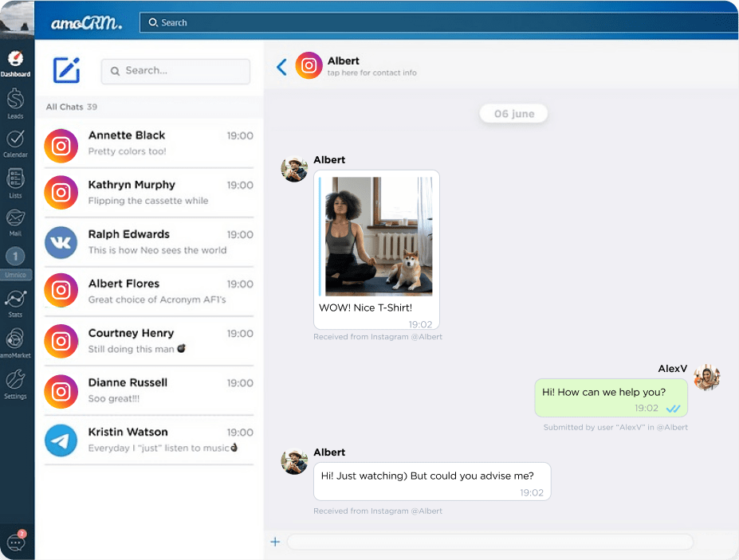Image resolution: width=739 pixels, height=560 pixels.
Task: Open the yoga photo in Albert's message
Action: coord(376,235)
